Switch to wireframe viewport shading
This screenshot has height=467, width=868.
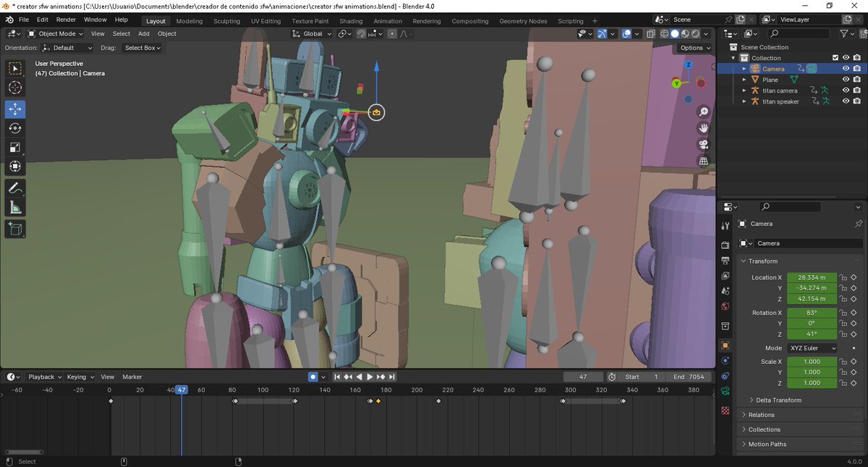pyautogui.click(x=664, y=33)
